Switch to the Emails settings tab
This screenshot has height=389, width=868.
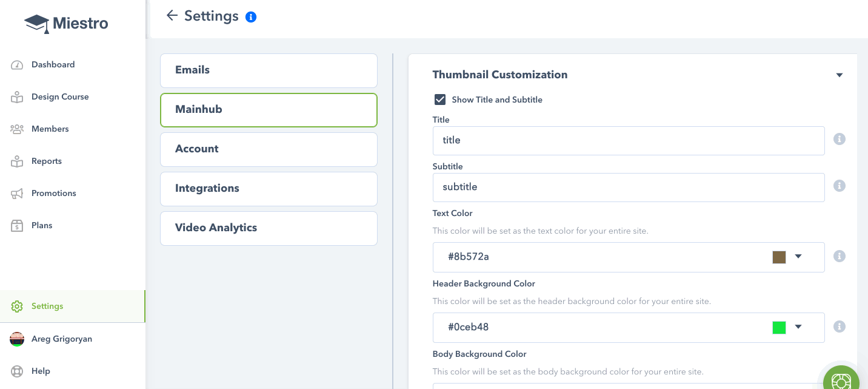coord(269,70)
